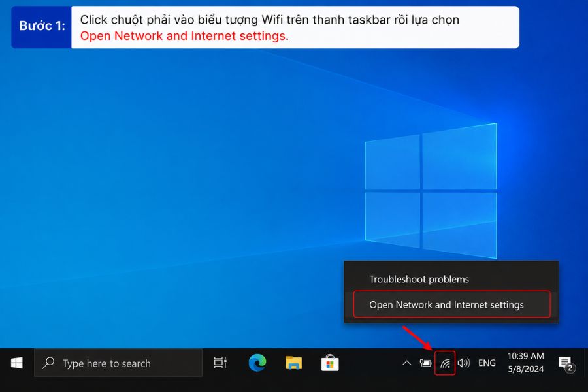Screen dimensions: 588x392
Task: Click the volume speaker icon
Action: (x=464, y=363)
